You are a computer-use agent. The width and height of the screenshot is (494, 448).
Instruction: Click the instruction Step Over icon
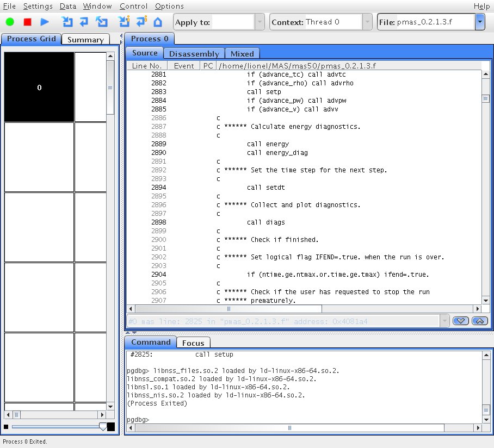point(141,22)
